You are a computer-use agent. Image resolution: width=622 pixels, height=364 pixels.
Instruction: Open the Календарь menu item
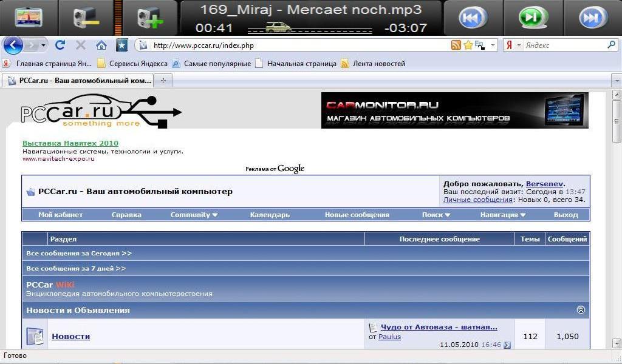pos(270,215)
